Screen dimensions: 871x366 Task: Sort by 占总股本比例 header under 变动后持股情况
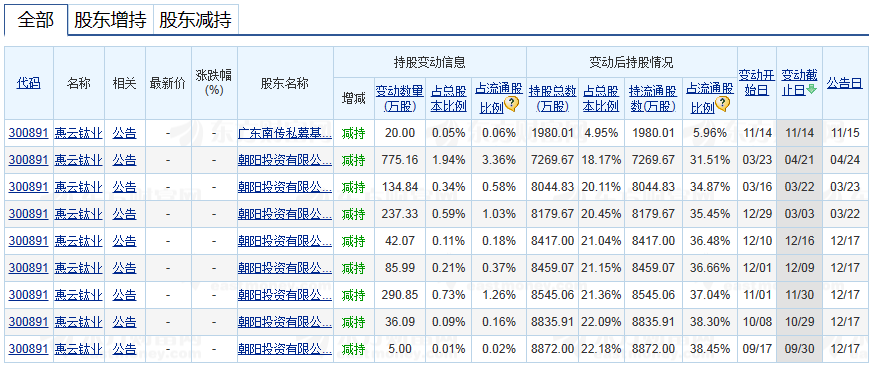[x=601, y=97]
